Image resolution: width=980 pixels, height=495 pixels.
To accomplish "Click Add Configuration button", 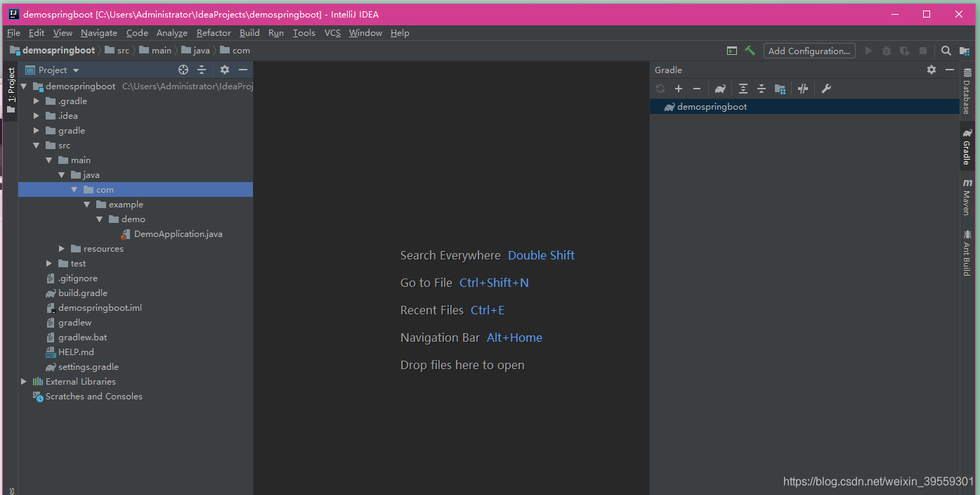I will (x=809, y=51).
